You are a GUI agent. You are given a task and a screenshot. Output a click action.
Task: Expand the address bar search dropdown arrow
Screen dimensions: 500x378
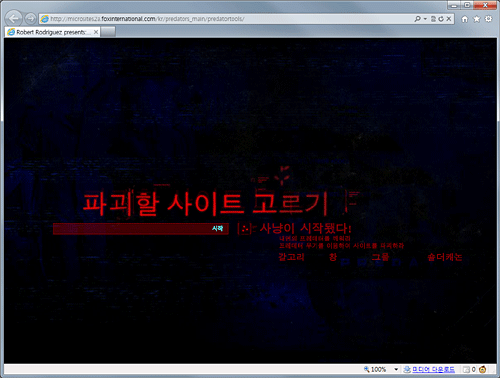click(425, 19)
